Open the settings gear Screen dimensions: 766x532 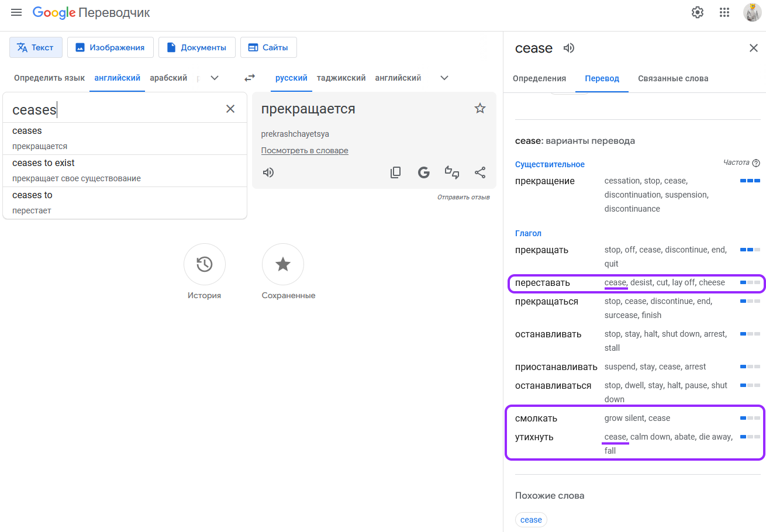pos(698,12)
